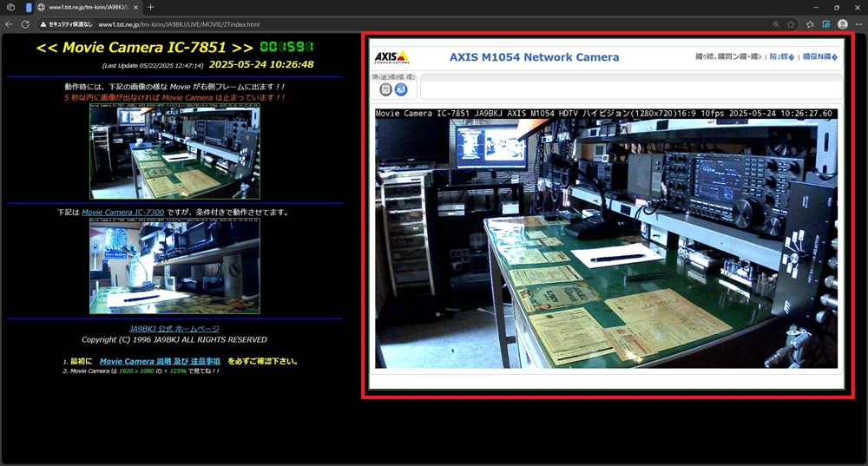Close the www1.tst.ne.jp tab
This screenshot has width=868, height=466.
[x=135, y=7]
